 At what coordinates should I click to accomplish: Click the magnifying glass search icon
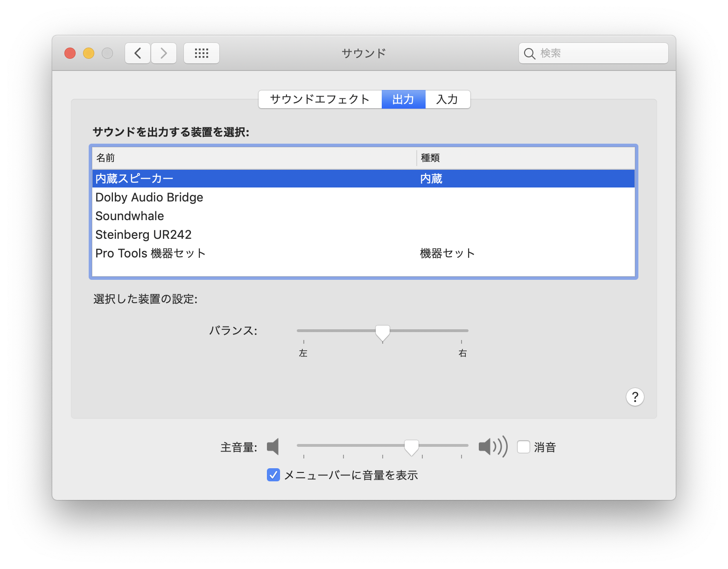tap(529, 54)
